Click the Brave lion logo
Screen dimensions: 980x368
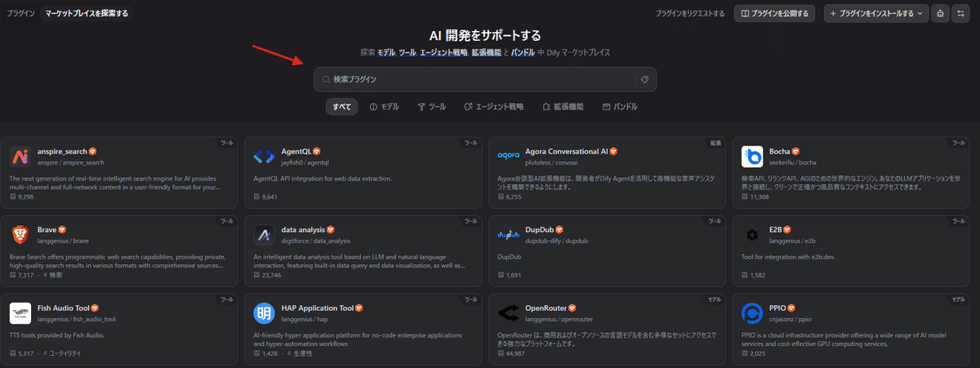[21, 235]
